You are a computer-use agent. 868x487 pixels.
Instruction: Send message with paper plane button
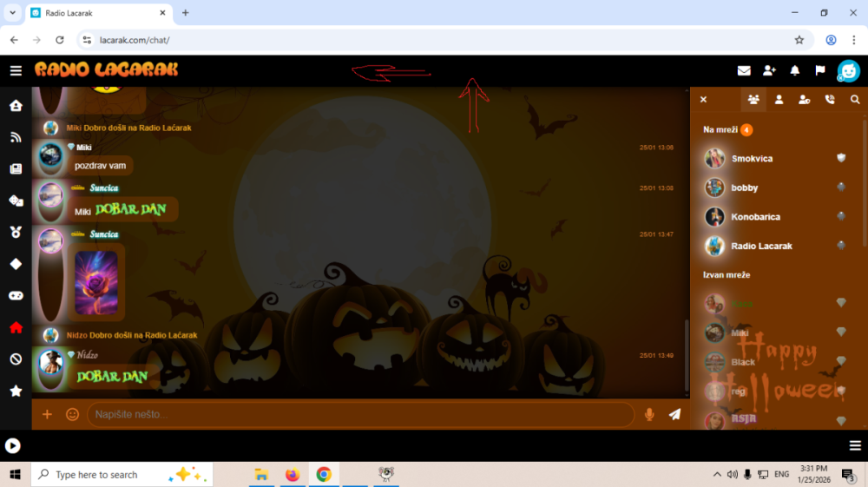point(674,414)
